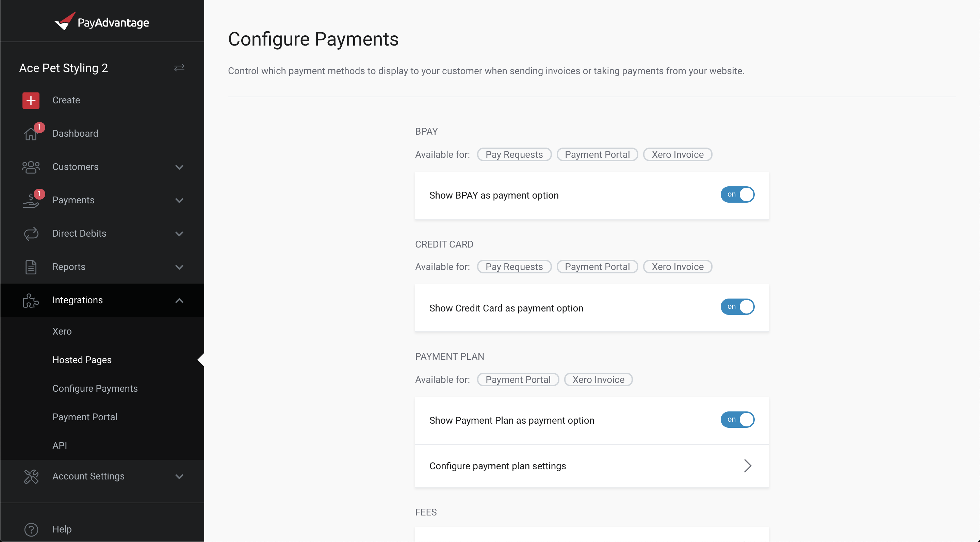The height and width of the screenshot is (542, 980).
Task: Click the PayAdvantage logo
Action: click(102, 22)
